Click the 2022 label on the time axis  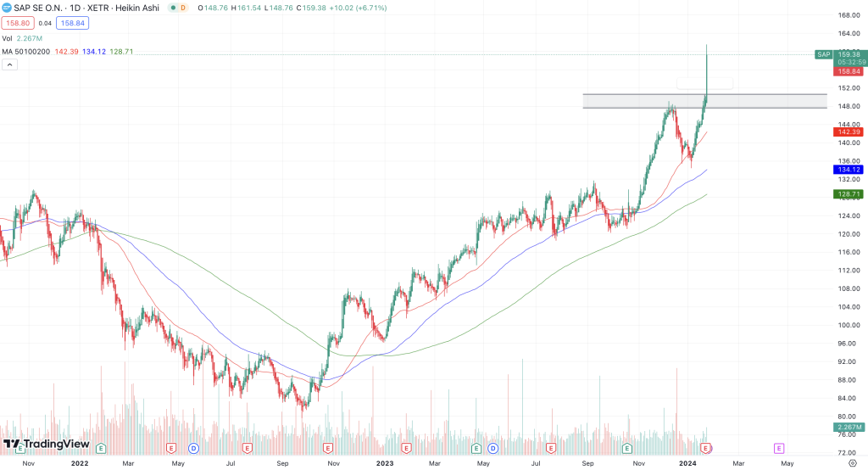tap(79, 463)
